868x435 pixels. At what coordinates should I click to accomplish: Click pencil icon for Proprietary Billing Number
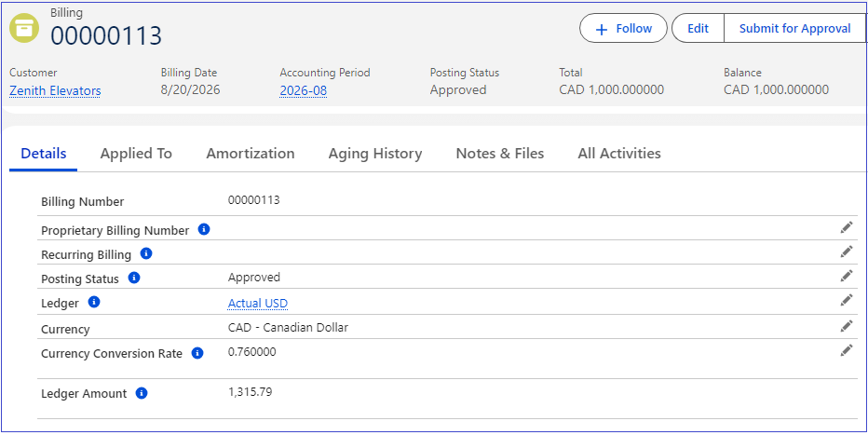[x=846, y=227]
